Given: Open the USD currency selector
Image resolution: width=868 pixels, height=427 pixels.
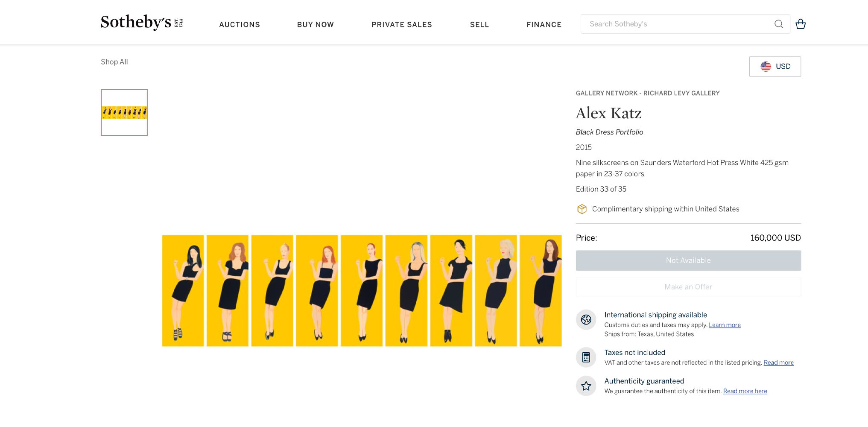Looking at the screenshot, I should click(x=775, y=67).
